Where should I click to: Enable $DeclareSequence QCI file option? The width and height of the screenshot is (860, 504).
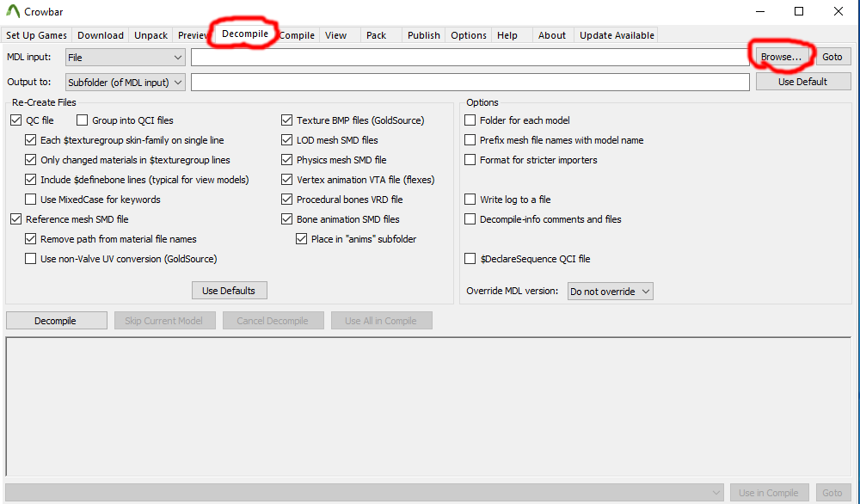point(470,258)
